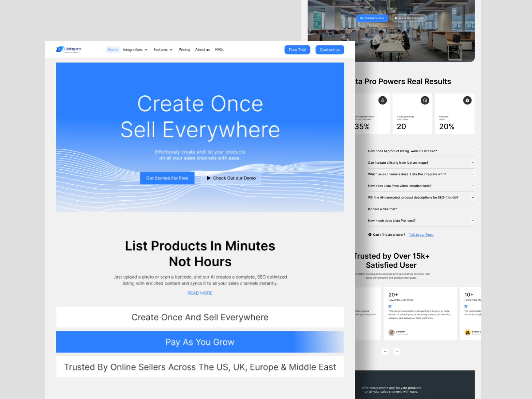Screen dimensions: 532x399
Task: Click the money bag icon on reduced costs card
Action: (x=467, y=100)
